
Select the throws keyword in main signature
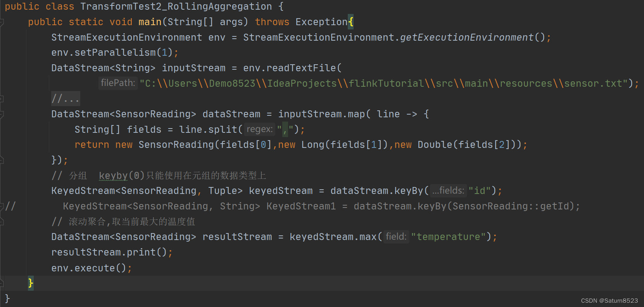(x=272, y=22)
